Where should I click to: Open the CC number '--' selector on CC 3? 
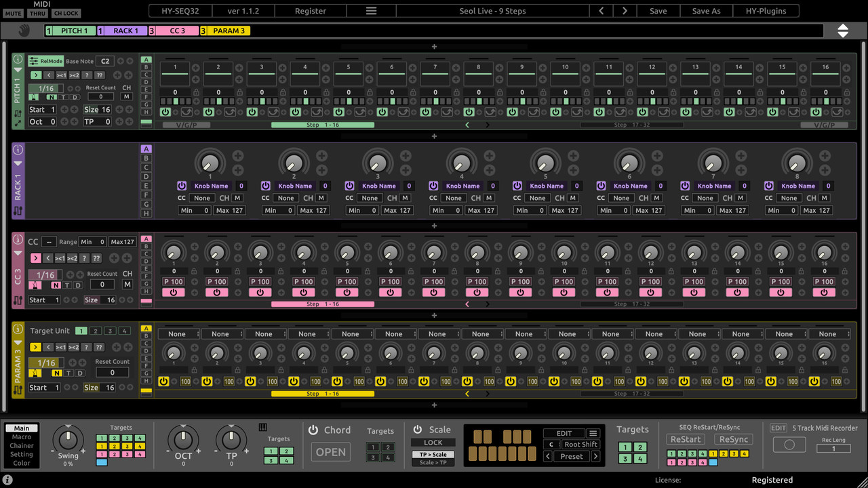tap(49, 242)
